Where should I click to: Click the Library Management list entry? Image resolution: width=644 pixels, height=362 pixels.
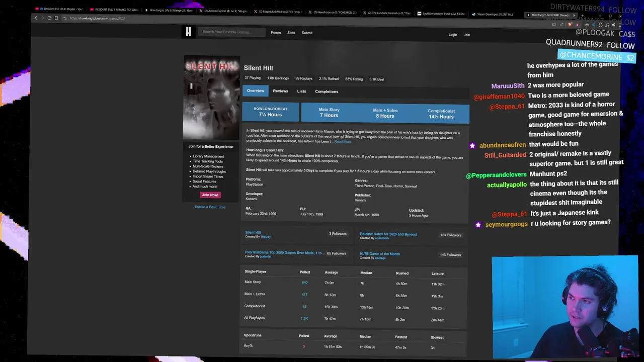click(208, 156)
